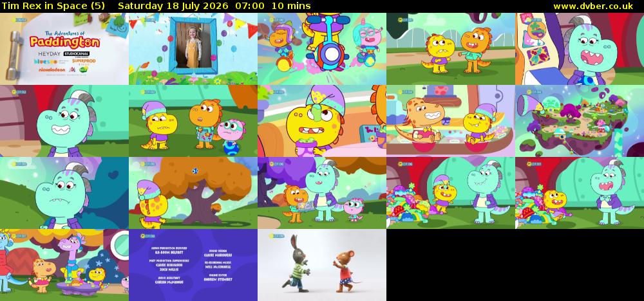Click the '07:00' start time text
Image resolution: width=644 pixels, height=301 pixels.
click(250, 6)
